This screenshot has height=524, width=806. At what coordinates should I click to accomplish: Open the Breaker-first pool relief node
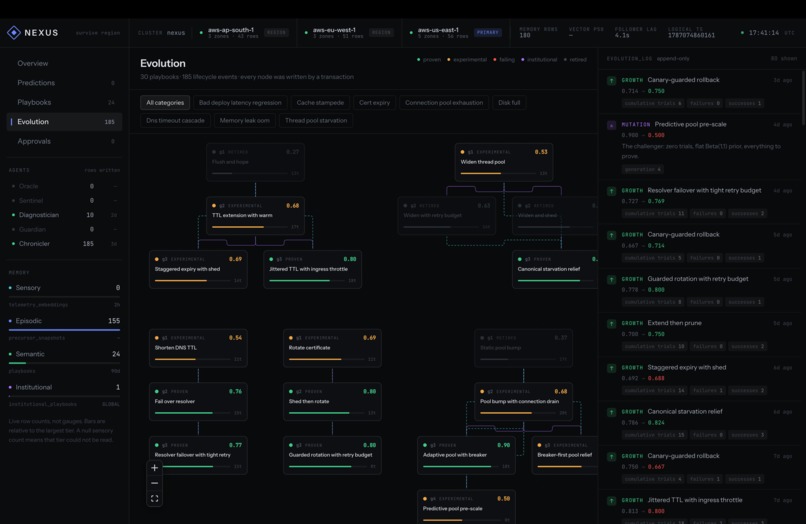pos(565,456)
